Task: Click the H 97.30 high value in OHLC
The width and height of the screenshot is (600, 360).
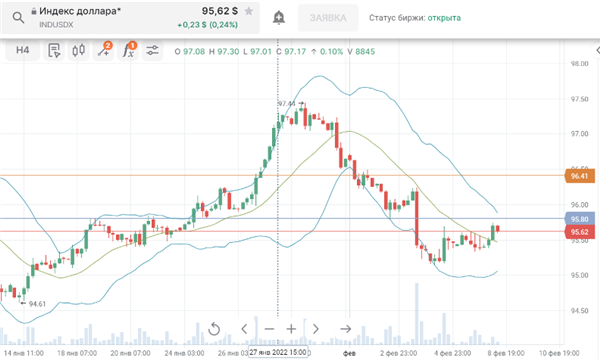Action: 224,52
